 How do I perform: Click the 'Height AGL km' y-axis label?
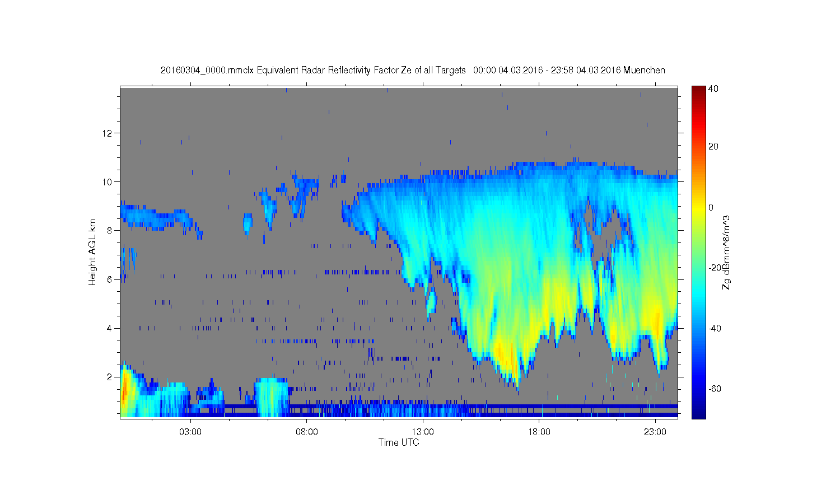pos(92,252)
